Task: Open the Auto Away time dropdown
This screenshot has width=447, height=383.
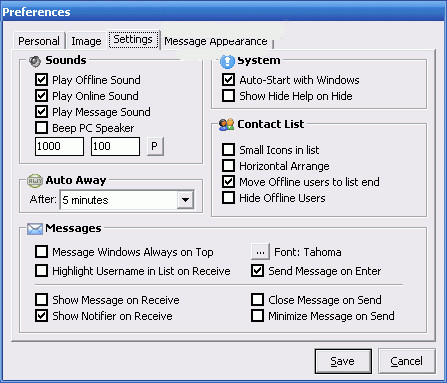Action: click(185, 200)
